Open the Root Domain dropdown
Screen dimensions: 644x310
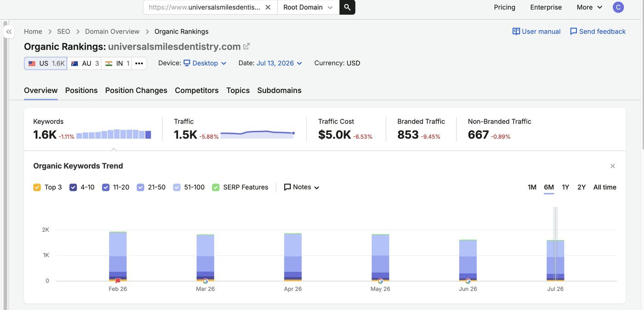point(308,7)
